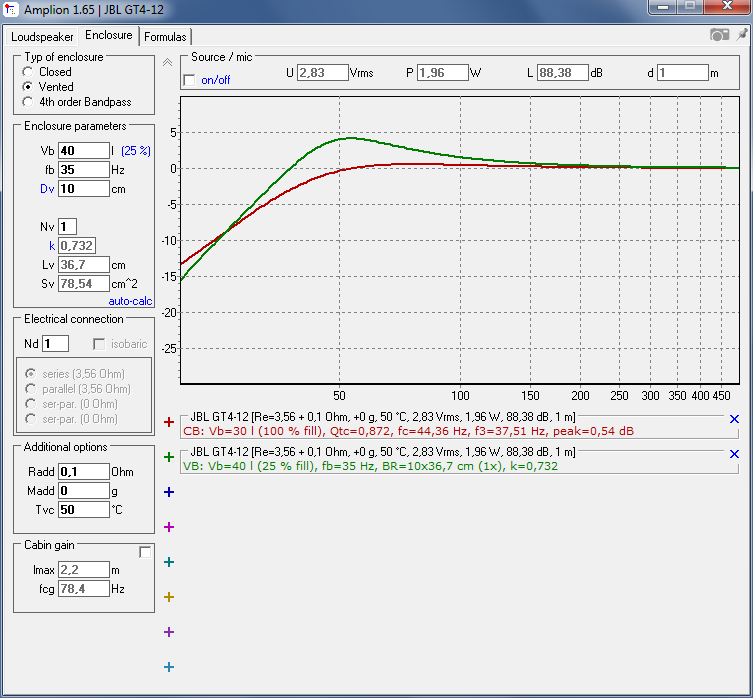This screenshot has height=698, width=753.
Task: Click the P power field
Action: click(442, 73)
